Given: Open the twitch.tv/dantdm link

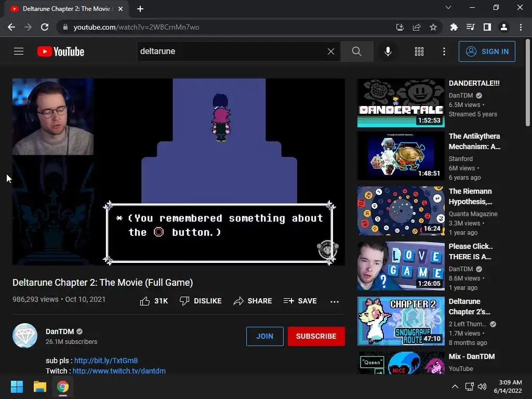Looking at the screenshot, I should [x=119, y=370].
